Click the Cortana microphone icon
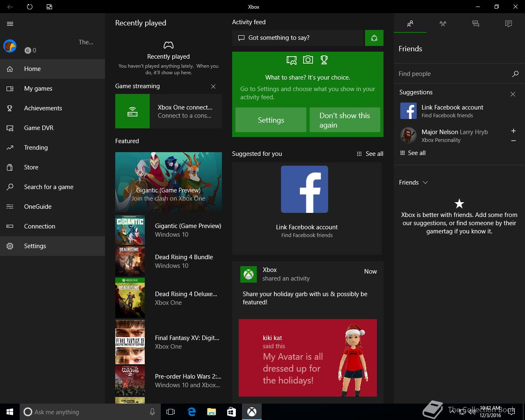Screen dimensions: 525x420 (x=153, y=412)
